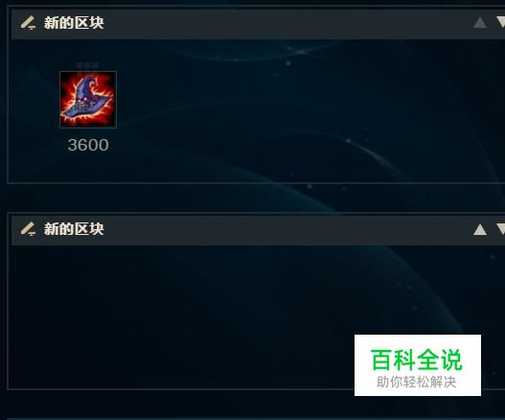Click the 助你轻松解决 subtitle text
This screenshot has width=505, height=420.
(417, 383)
